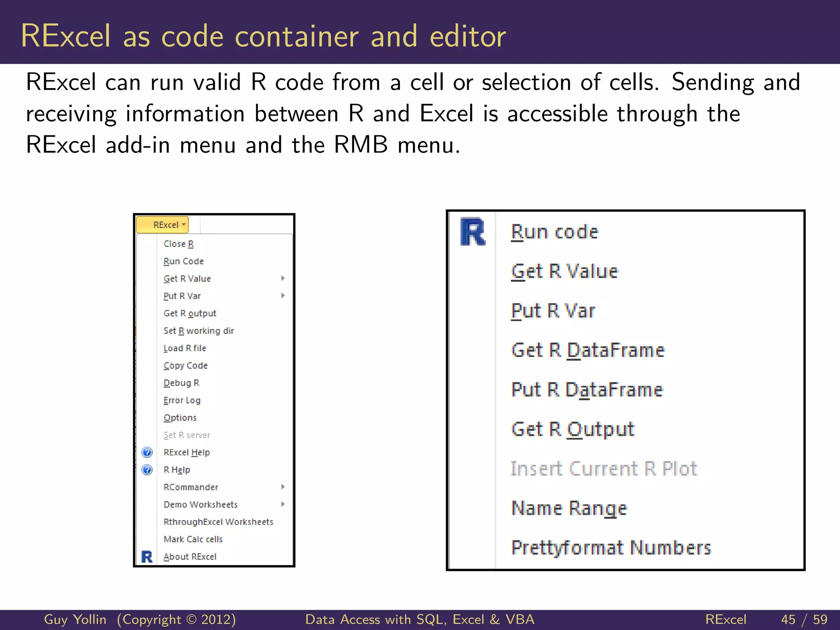The height and width of the screenshot is (630, 840).
Task: Select Set R working dir
Action: coord(199,331)
